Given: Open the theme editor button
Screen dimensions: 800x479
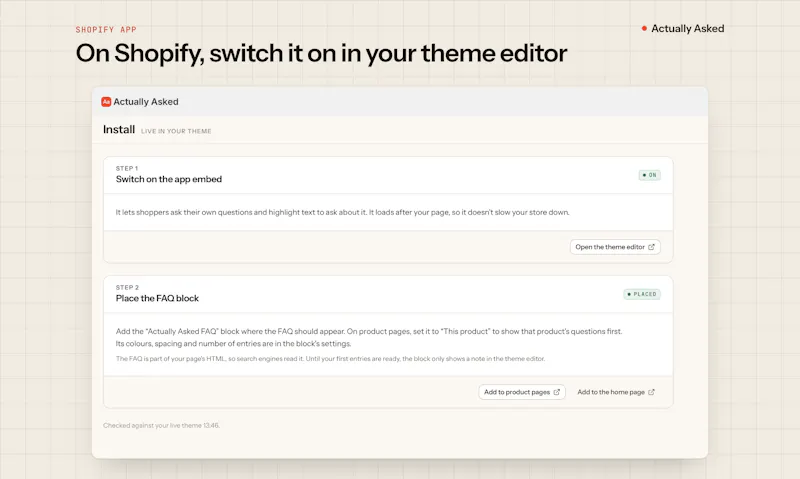Looking at the screenshot, I should (x=615, y=247).
